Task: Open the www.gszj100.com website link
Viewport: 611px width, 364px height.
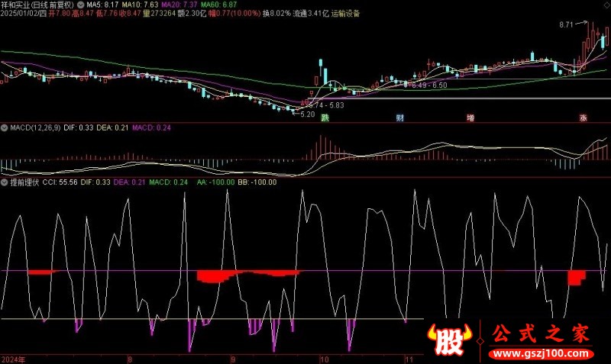Action: click(x=541, y=353)
